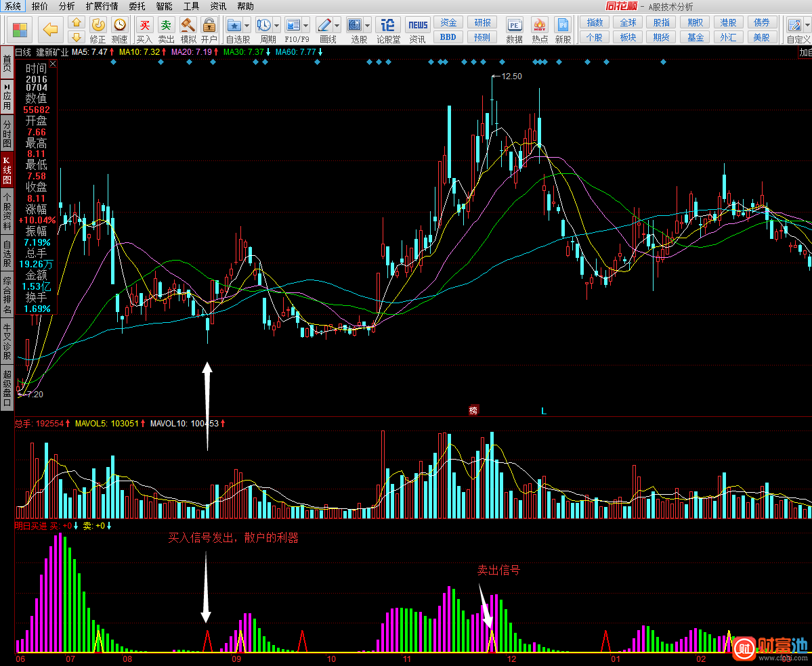The height and width of the screenshot is (666, 812).
Task: Open the 委托 menu
Action: pos(137,6)
